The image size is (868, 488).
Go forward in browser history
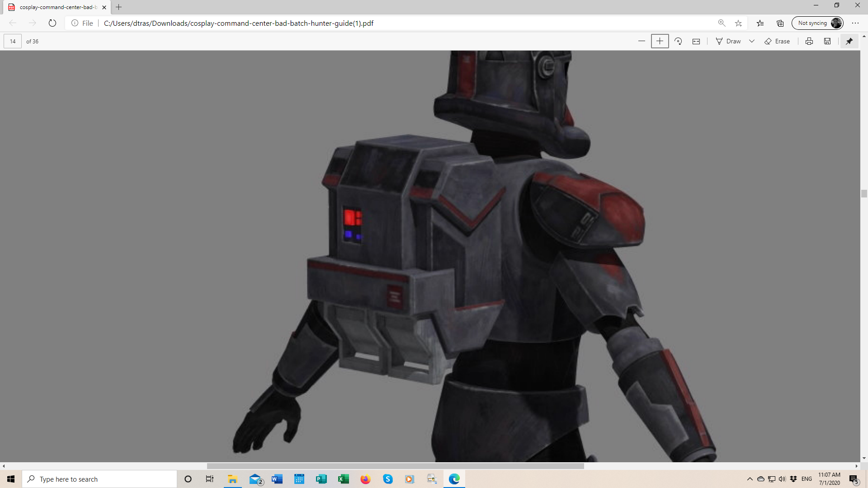(32, 23)
